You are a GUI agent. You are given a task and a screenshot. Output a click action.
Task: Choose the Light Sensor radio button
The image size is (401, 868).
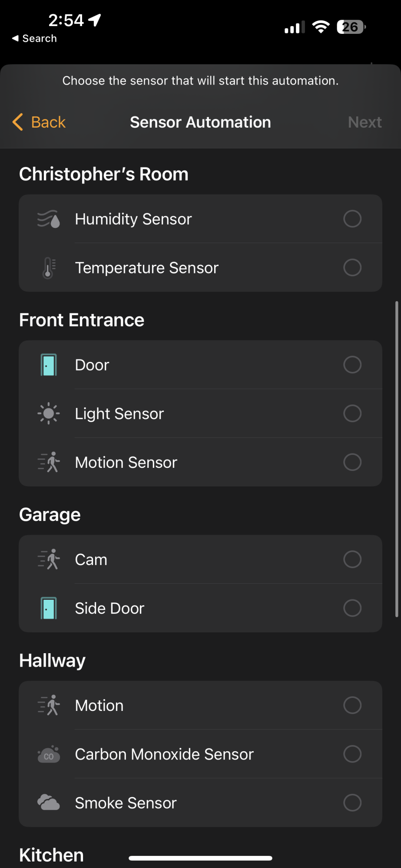click(352, 413)
